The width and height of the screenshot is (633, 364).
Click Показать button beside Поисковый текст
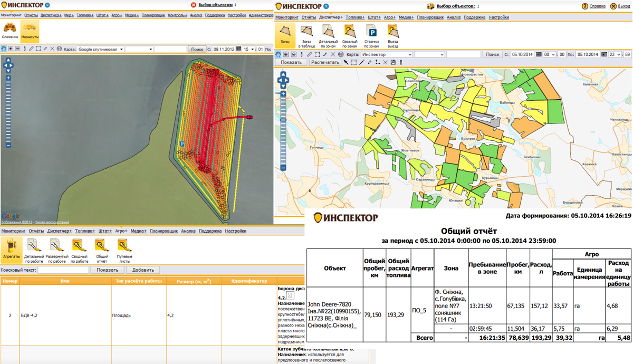click(108, 270)
